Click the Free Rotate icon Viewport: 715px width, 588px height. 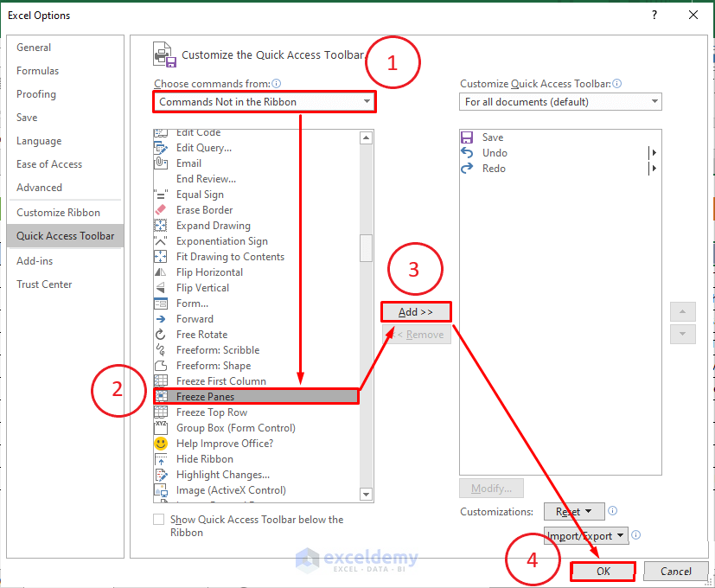[x=161, y=335]
